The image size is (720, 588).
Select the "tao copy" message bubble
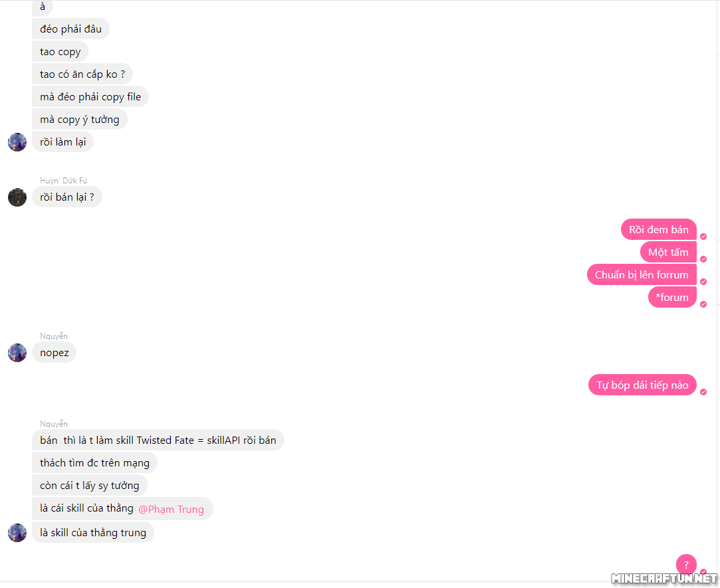point(60,51)
